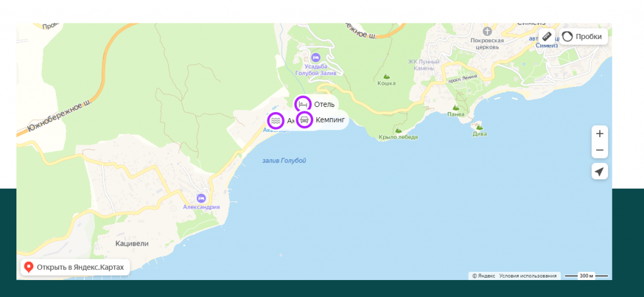
Task: Select the Усадьба Голубой Залив hotel icon
Action: (x=316, y=57)
